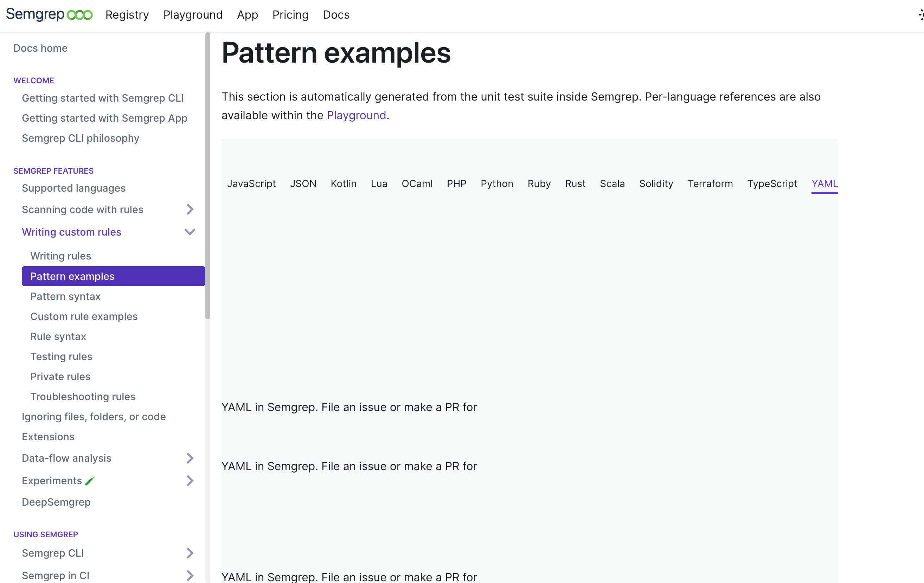Switch to the Python language tab
Image resolution: width=924 pixels, height=583 pixels.
[x=497, y=184]
